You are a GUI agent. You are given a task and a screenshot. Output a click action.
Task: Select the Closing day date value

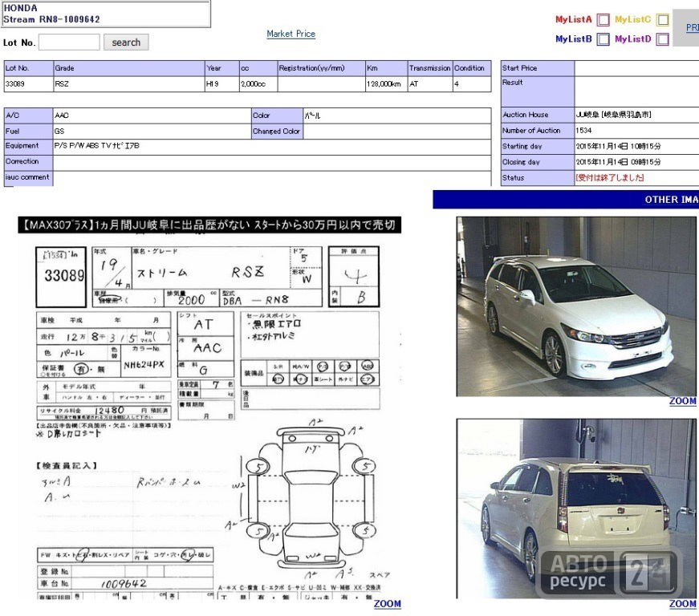coord(618,162)
